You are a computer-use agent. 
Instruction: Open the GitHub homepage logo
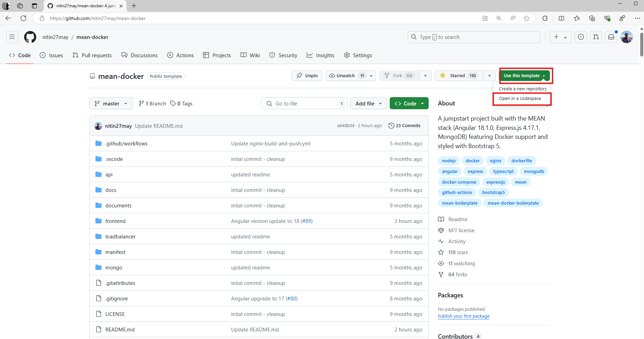[x=30, y=37]
